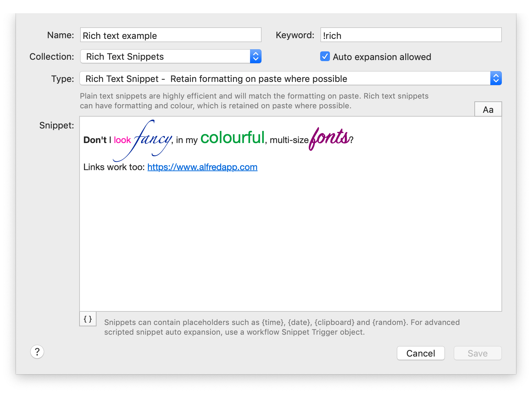
Task: Click the Save button
Action: (x=477, y=353)
